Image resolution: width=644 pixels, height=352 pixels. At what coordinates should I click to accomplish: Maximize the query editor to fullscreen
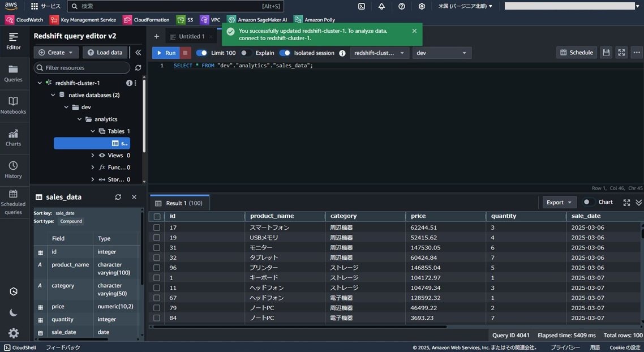click(x=621, y=52)
